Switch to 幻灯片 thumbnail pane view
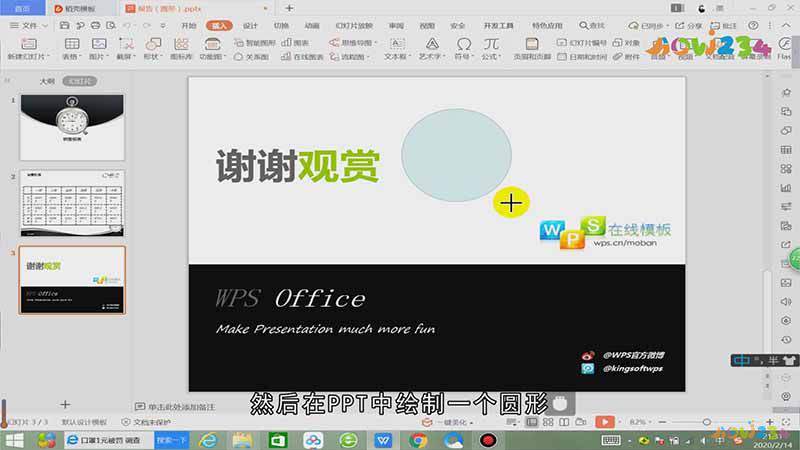 pyautogui.click(x=80, y=81)
